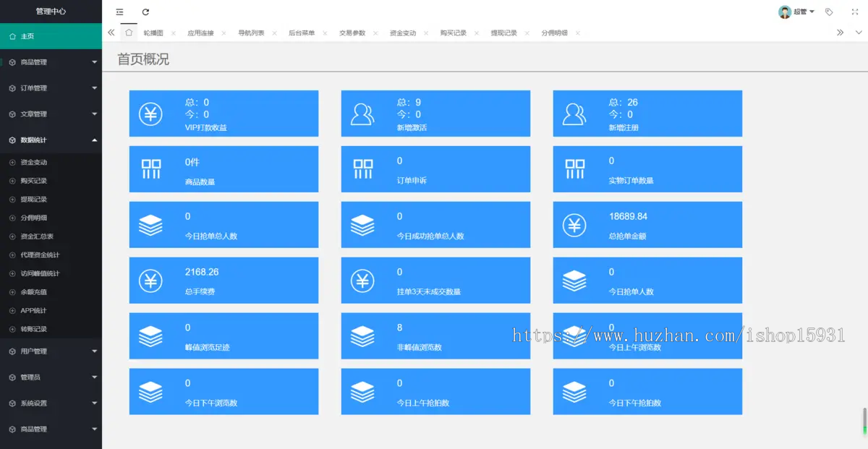Expand the 商品管理 sidebar menu

[51, 61]
